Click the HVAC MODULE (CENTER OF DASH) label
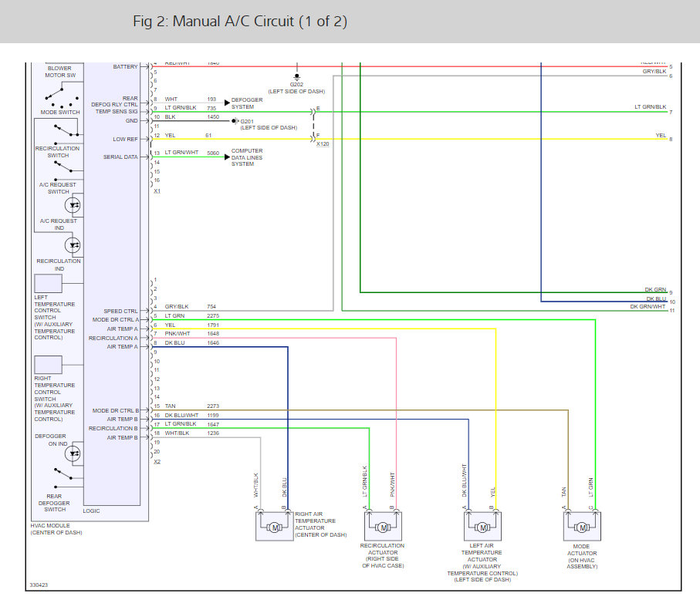Viewport: 700px width, 600px height. coord(56,529)
